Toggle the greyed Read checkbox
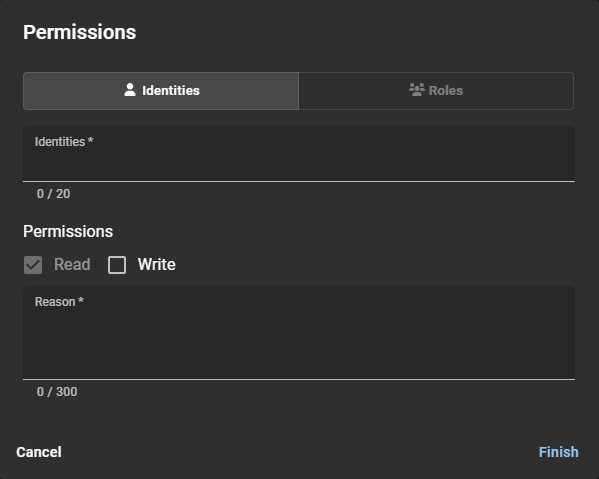 [33, 265]
